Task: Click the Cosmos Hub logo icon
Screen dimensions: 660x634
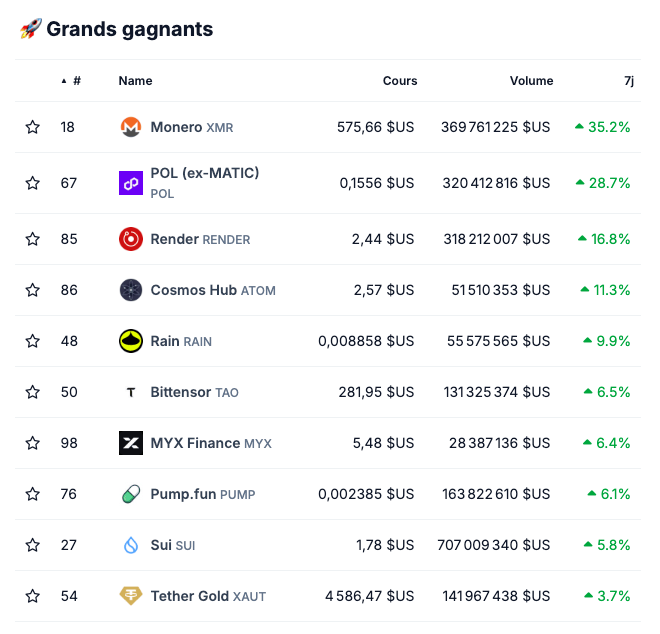Action: [x=131, y=290]
